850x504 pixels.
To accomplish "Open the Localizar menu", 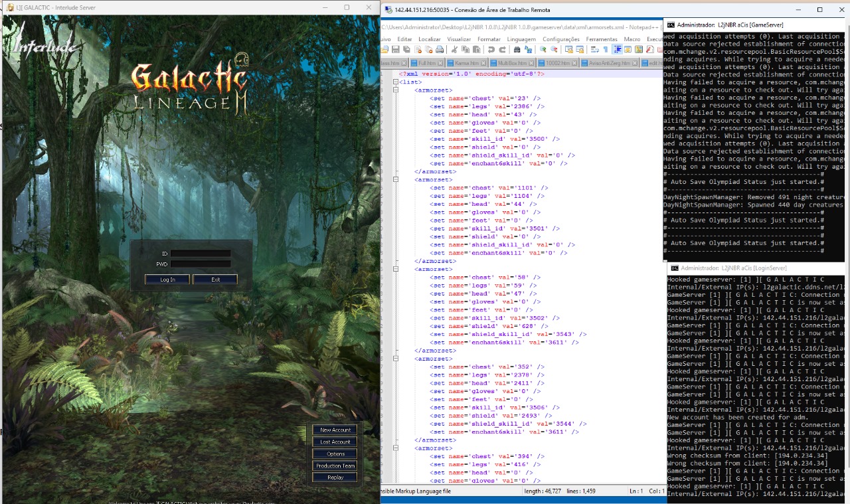I will 430,39.
